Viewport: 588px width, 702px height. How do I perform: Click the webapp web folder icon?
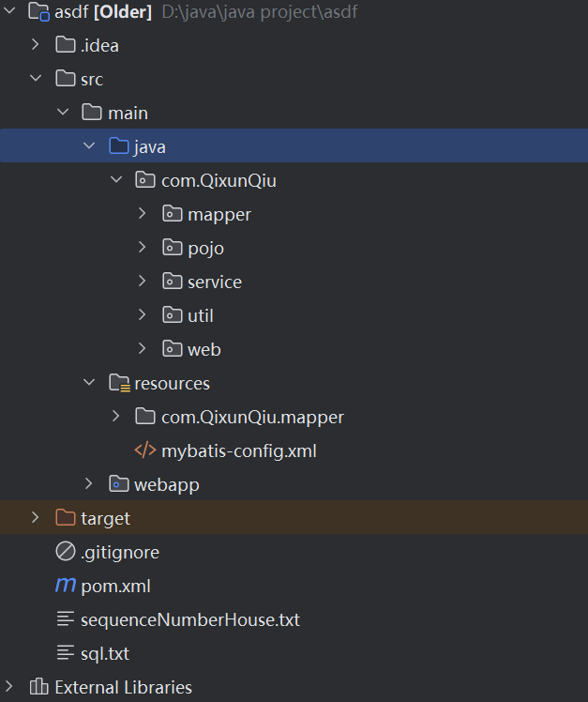(x=118, y=484)
